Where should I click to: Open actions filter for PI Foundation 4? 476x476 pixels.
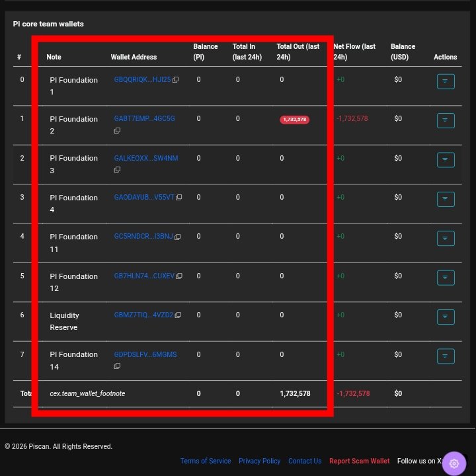pyautogui.click(x=446, y=199)
